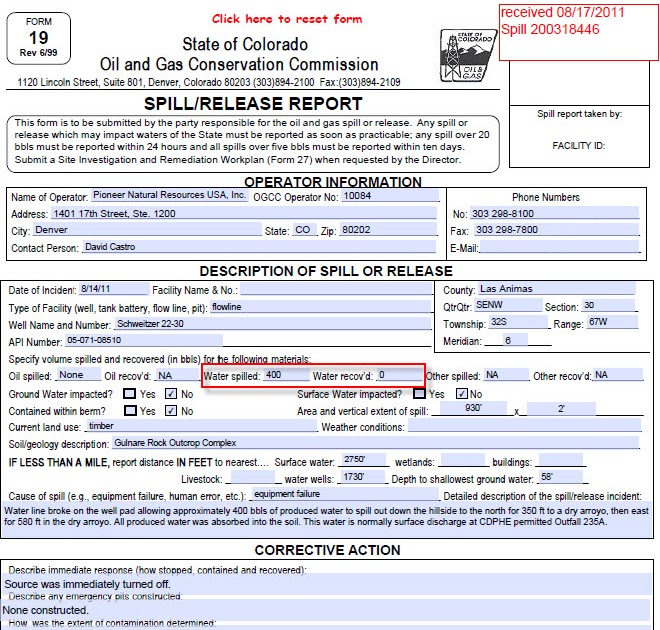Click Oil spilled field showing None
This screenshot has width=660, height=630.
[79, 375]
